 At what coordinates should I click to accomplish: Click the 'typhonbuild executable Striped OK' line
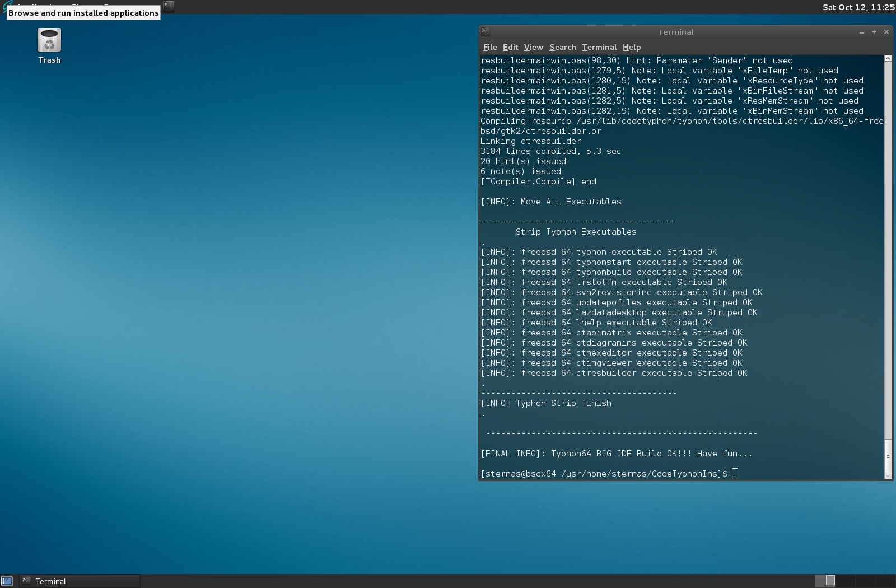612,272
